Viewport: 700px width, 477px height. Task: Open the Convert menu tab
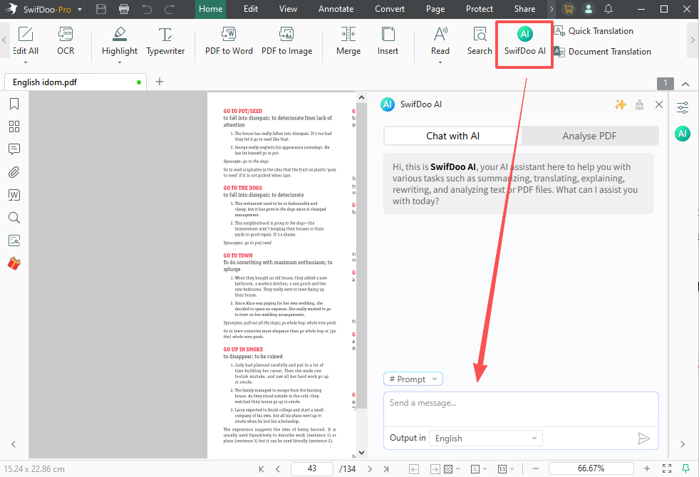tap(390, 9)
